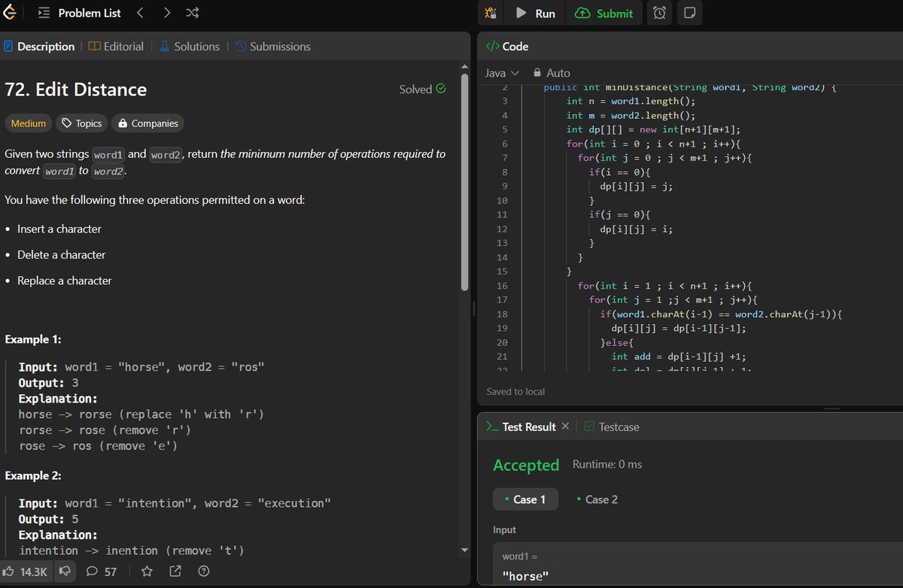This screenshot has height=588, width=903.
Task: Click the "Insert a character" bullet
Action: point(59,229)
